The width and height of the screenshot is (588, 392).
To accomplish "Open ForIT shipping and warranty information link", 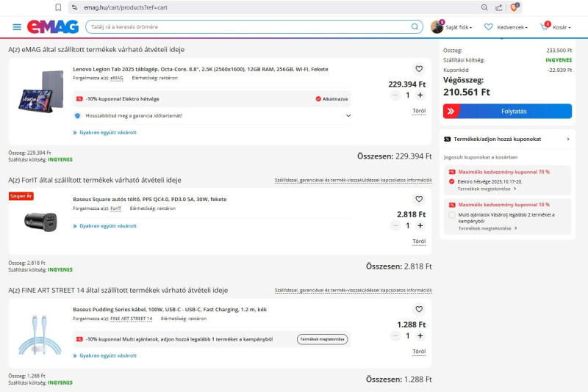I will (x=354, y=180).
